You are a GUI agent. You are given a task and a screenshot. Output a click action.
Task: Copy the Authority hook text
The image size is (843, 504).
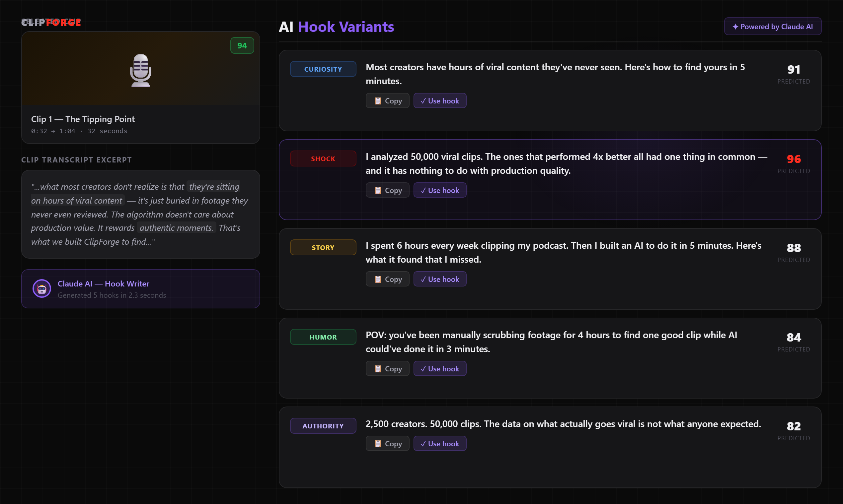(387, 444)
